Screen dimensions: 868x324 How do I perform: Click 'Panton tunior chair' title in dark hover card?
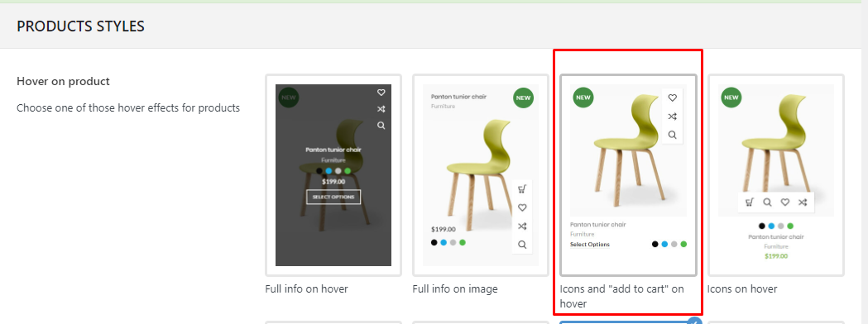(x=333, y=150)
